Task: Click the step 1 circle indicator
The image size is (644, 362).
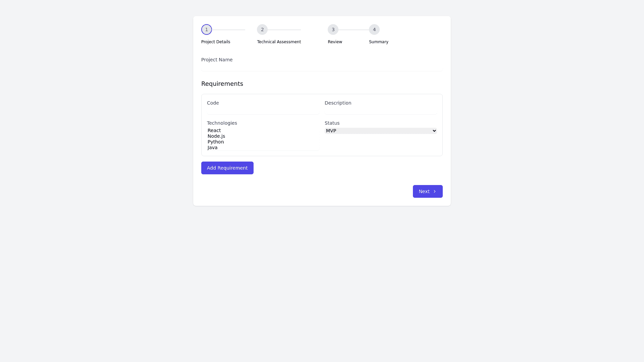Action: click(x=207, y=29)
